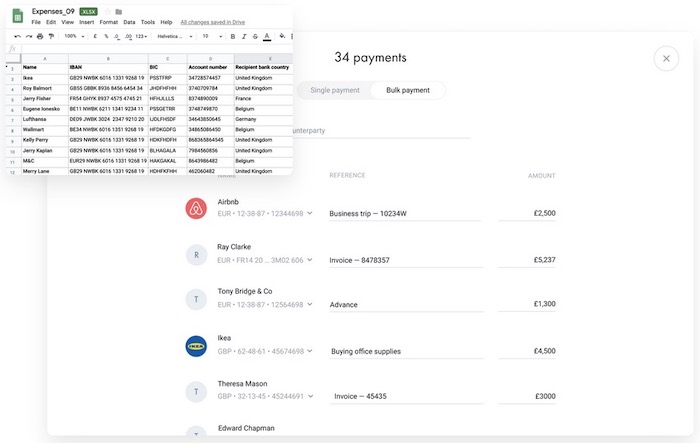Edit the 'Business trip — 10234W' reference field
The image size is (700, 443).
(404, 213)
